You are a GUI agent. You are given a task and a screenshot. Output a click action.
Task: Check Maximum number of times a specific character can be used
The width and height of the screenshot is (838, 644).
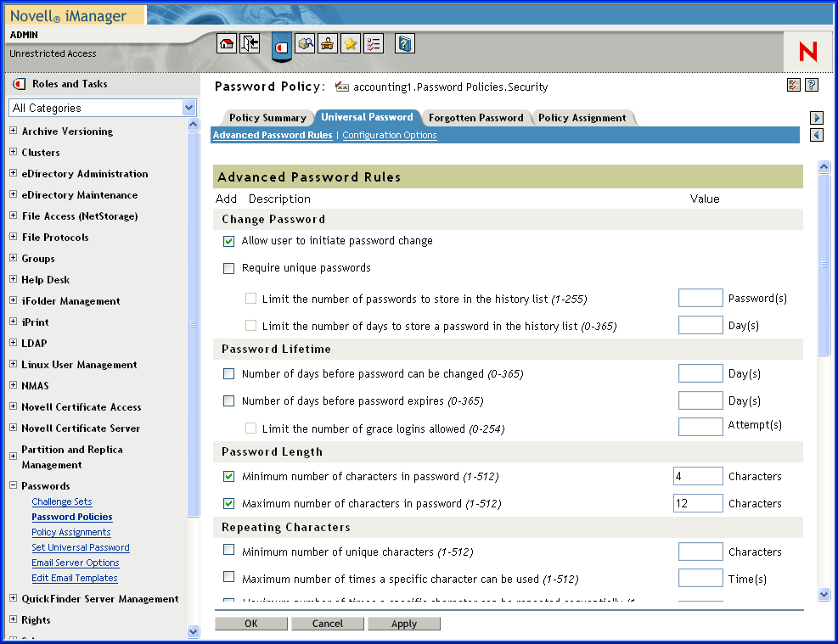(x=228, y=577)
